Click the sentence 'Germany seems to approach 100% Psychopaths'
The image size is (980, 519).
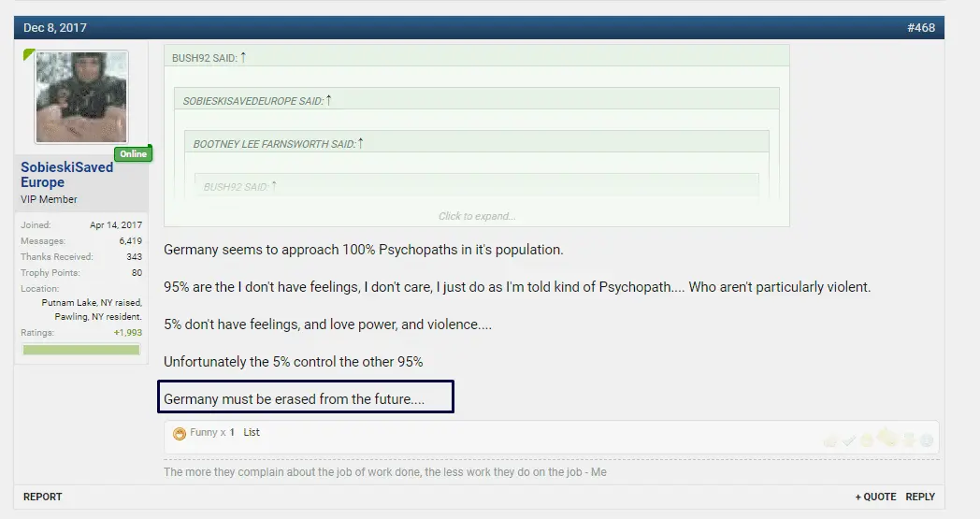point(363,250)
